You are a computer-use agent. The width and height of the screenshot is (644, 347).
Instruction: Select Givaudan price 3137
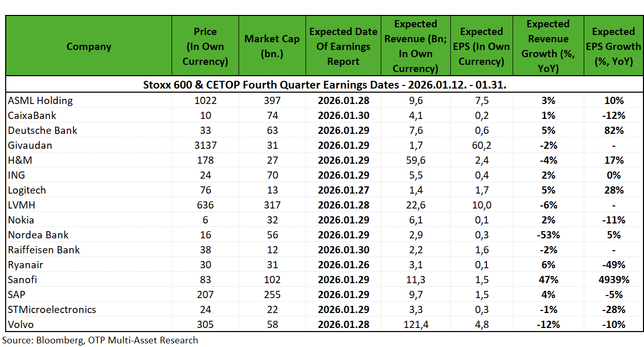[x=205, y=145]
